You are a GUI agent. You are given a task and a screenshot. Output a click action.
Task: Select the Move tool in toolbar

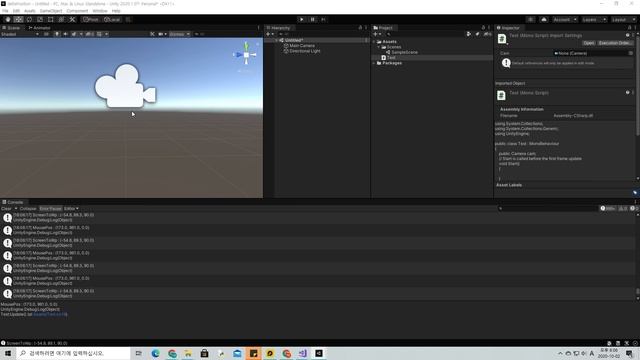pyautogui.click(x=18, y=19)
